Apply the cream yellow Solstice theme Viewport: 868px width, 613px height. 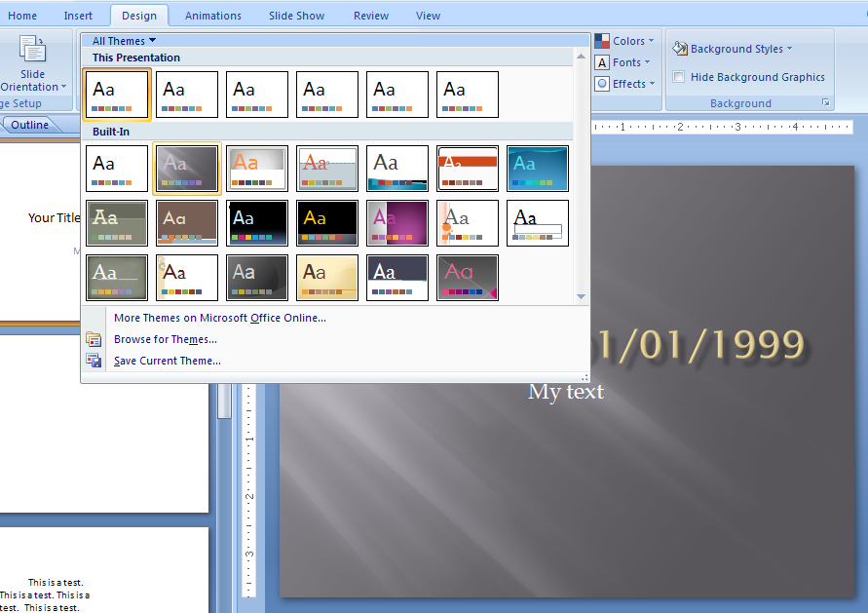pyautogui.click(x=327, y=278)
